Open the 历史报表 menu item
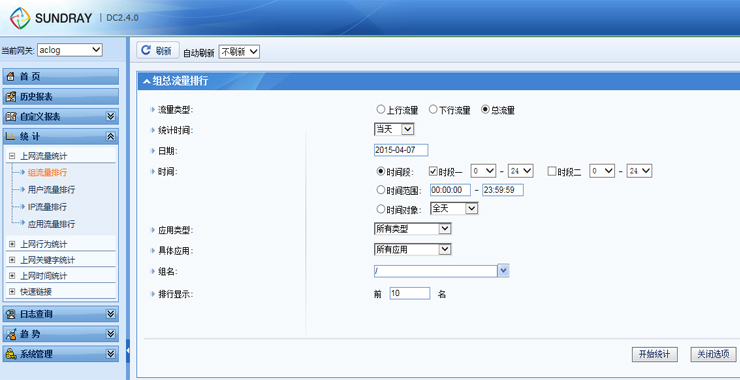The height and width of the screenshot is (380, 740). tap(61, 97)
